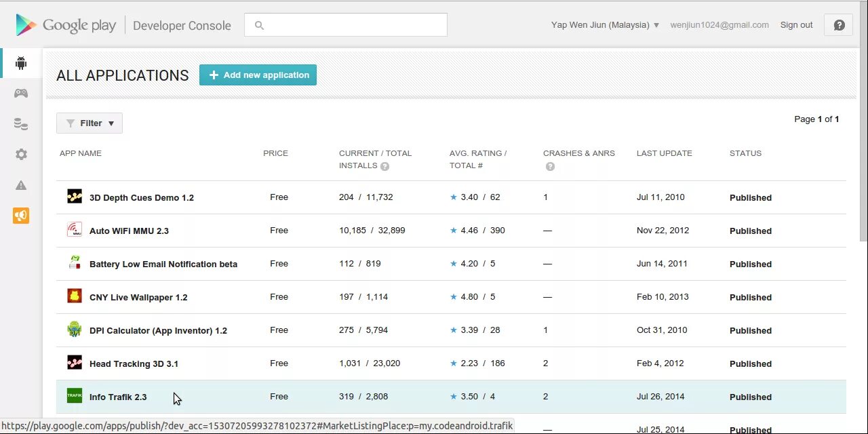
Task: Open Head Tracking 3D 3.1 app
Action: (134, 363)
